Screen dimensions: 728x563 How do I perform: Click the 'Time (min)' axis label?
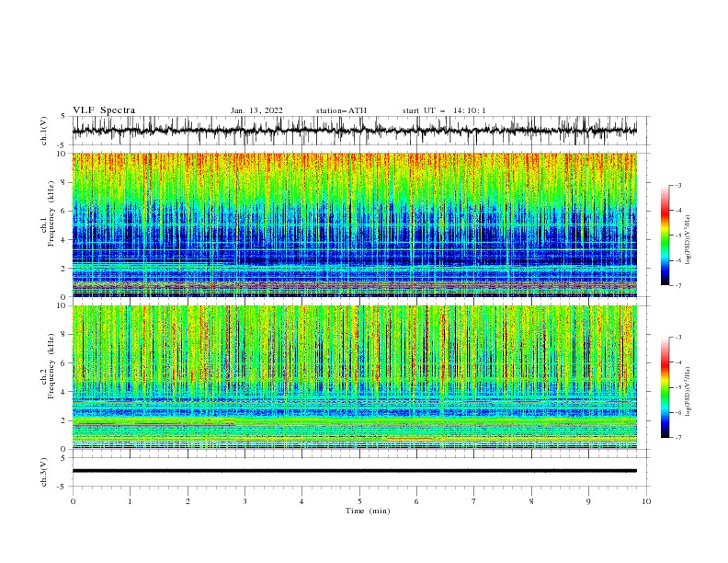pos(368,511)
